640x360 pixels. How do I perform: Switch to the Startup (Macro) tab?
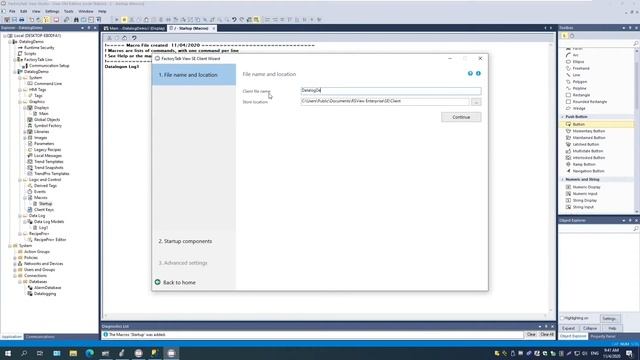pos(192,28)
